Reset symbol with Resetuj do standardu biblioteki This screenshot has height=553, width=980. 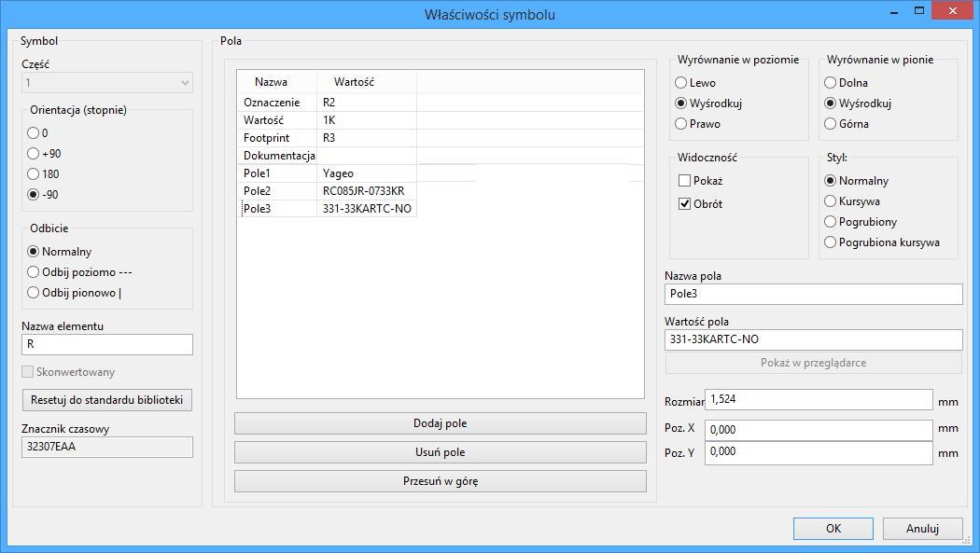point(106,401)
